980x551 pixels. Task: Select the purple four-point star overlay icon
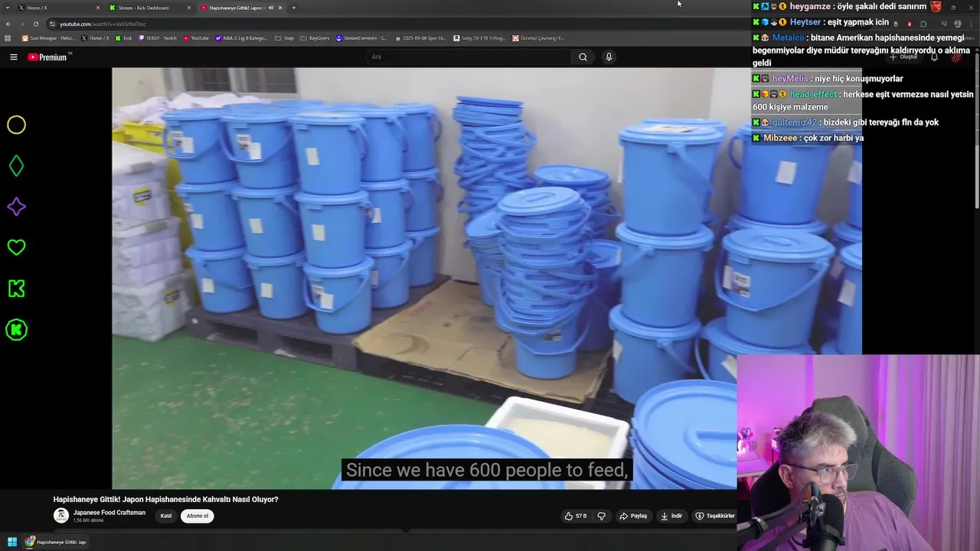click(16, 207)
